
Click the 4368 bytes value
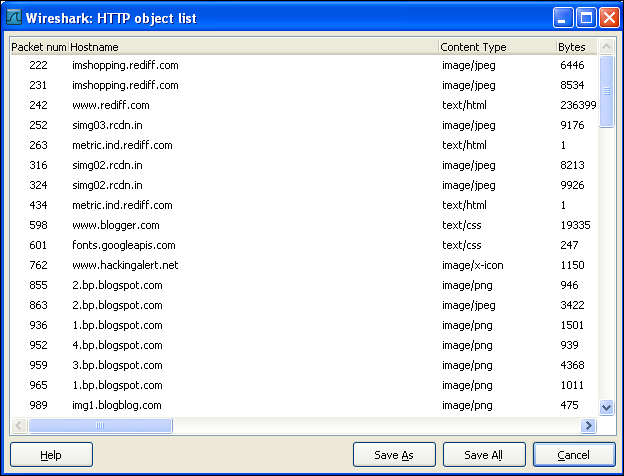pos(572,365)
